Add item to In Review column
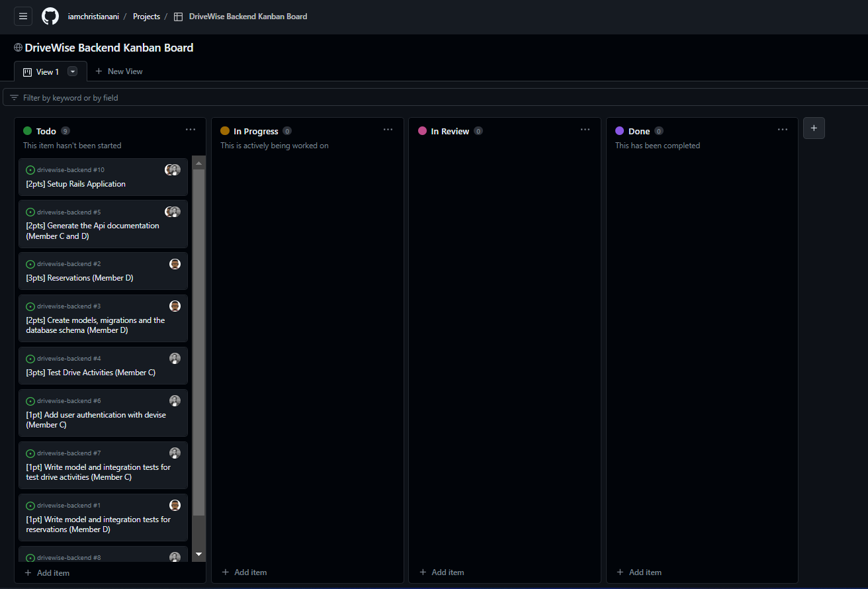The image size is (868, 589). pos(441,572)
